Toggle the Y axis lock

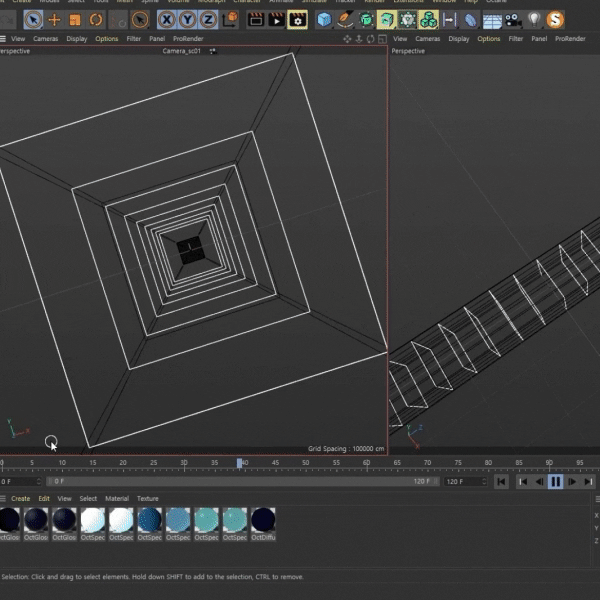188,20
